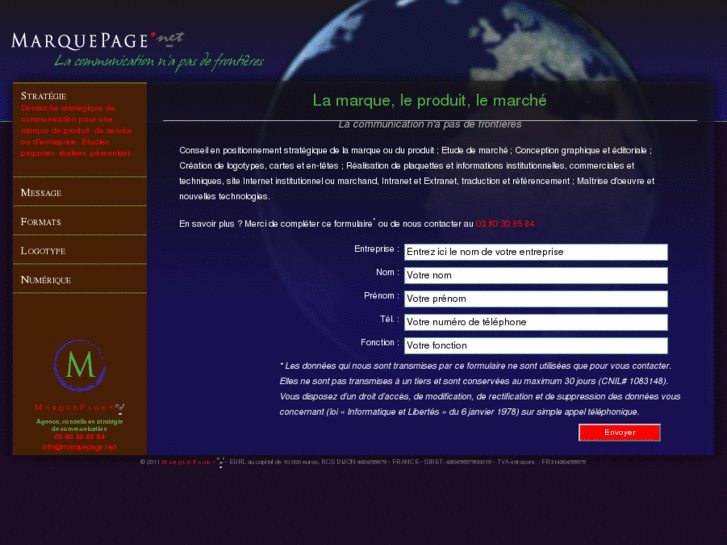Click the 'Conseil en positionnement stratégique' paragraph
This screenshot has height=545, width=727.
click(417, 173)
